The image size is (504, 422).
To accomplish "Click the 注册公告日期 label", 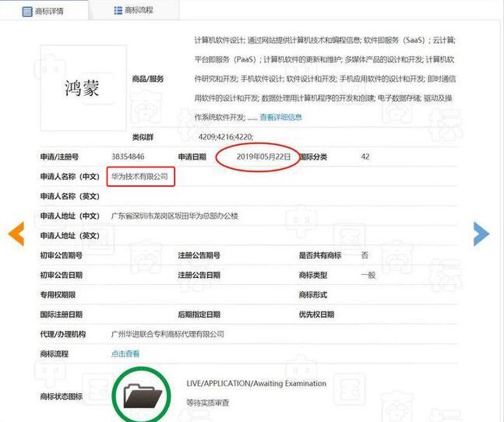I will pos(199,275).
